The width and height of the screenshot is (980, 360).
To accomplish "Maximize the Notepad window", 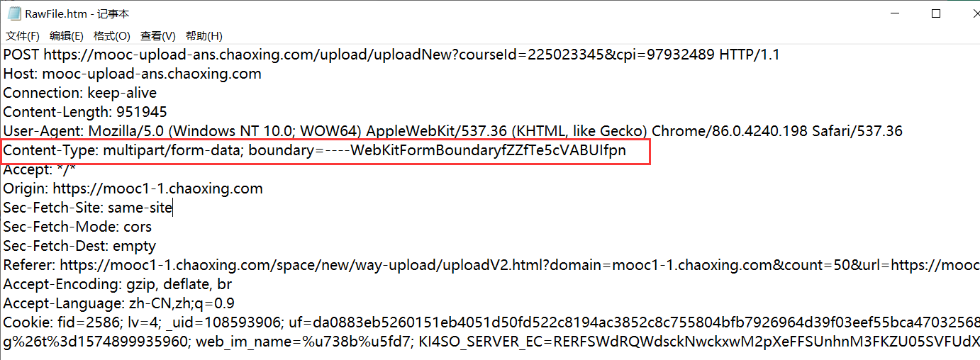I will pos(935,13).
